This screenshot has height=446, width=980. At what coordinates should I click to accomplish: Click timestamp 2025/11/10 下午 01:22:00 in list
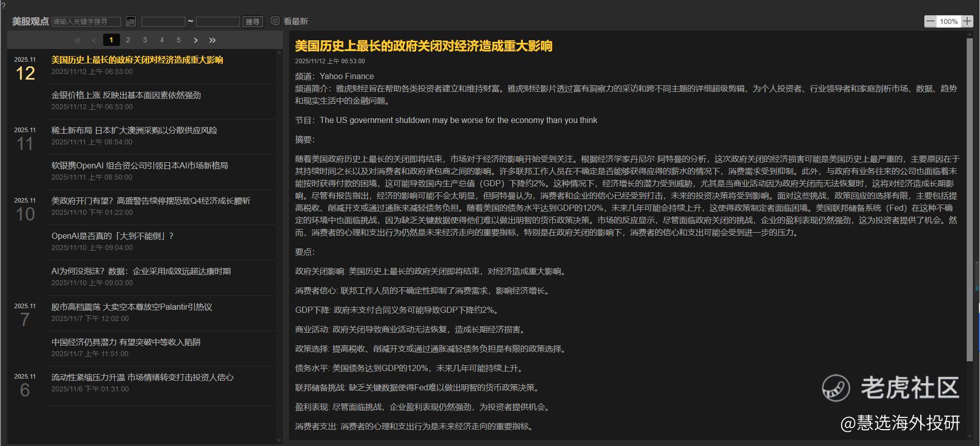[x=92, y=212]
